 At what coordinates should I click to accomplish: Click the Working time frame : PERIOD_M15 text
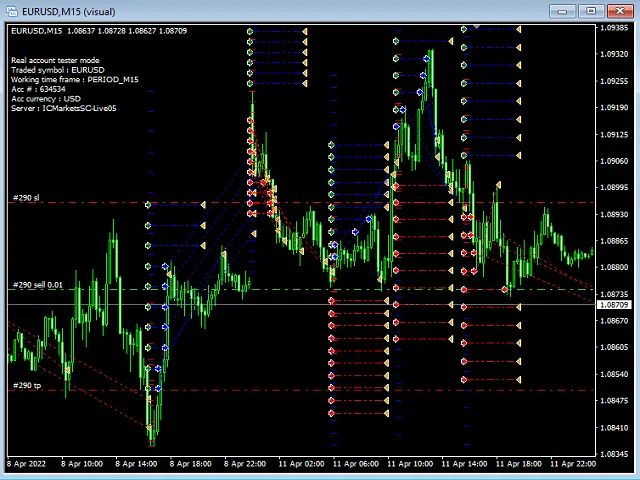tap(74, 79)
